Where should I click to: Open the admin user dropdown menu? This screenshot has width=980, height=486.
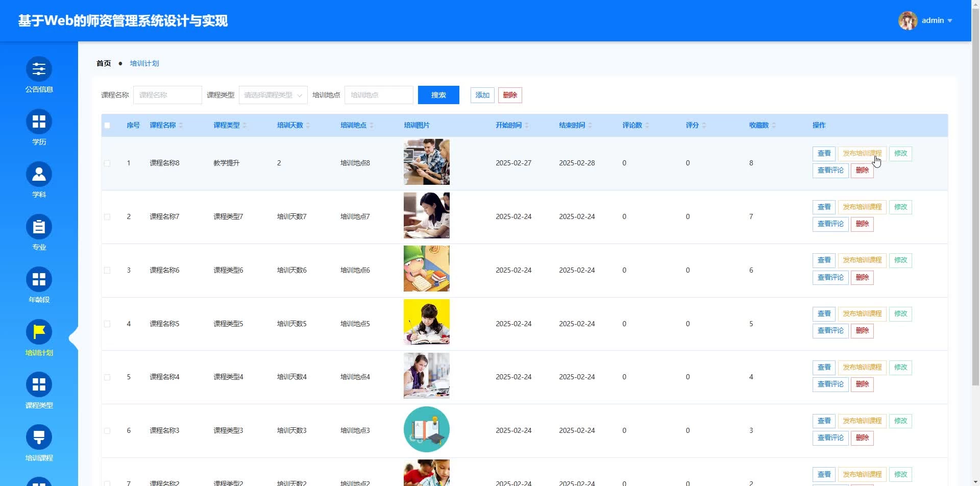[926, 21]
